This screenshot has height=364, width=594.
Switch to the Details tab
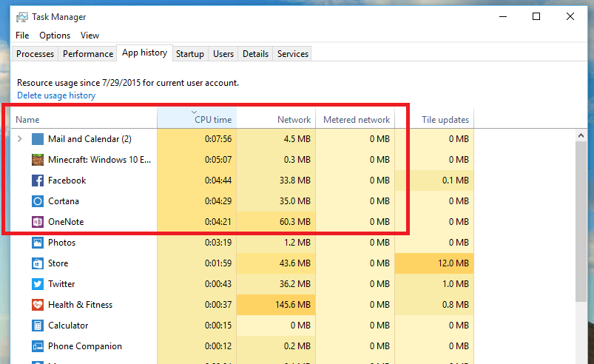click(x=255, y=54)
